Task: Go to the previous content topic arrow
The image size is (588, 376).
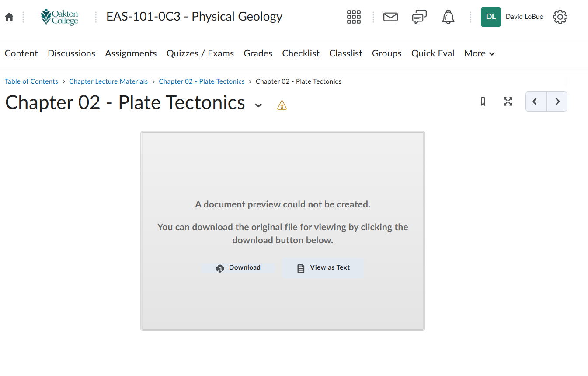Action: (536, 102)
